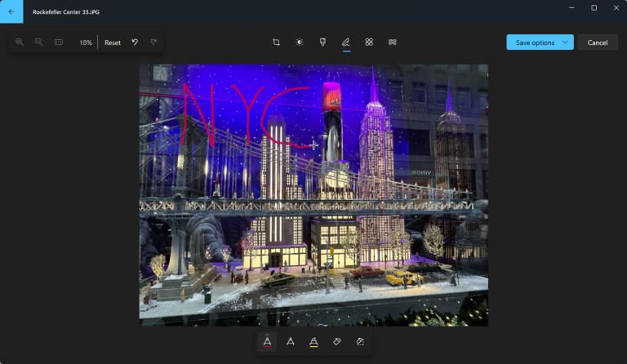Zoom out of the photo
The width and height of the screenshot is (627, 364).
pyautogui.click(x=39, y=42)
